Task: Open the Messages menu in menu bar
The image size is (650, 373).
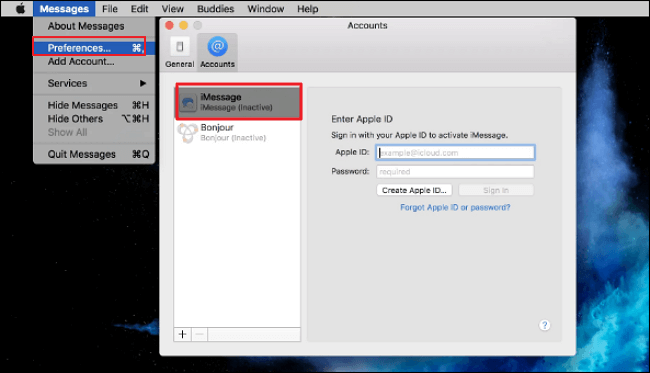Action: 64,9
